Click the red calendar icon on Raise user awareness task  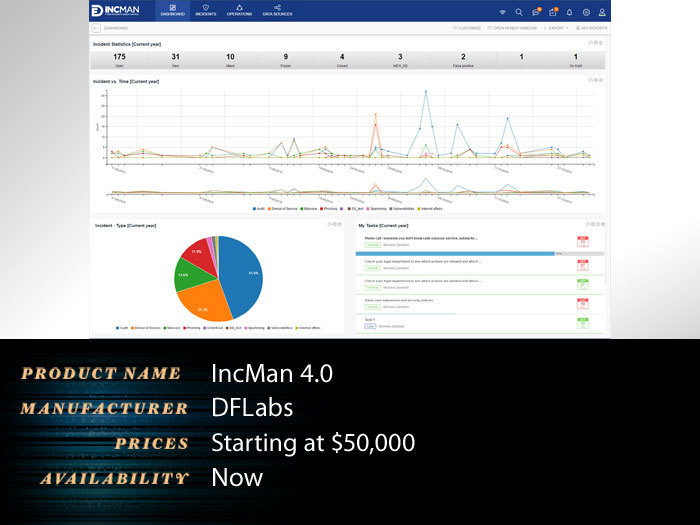[x=583, y=304]
